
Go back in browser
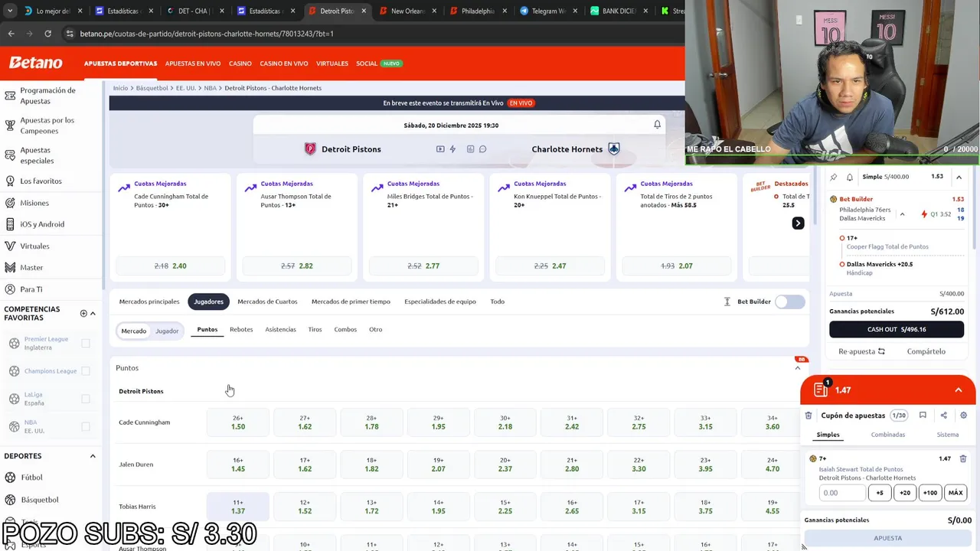11,34
